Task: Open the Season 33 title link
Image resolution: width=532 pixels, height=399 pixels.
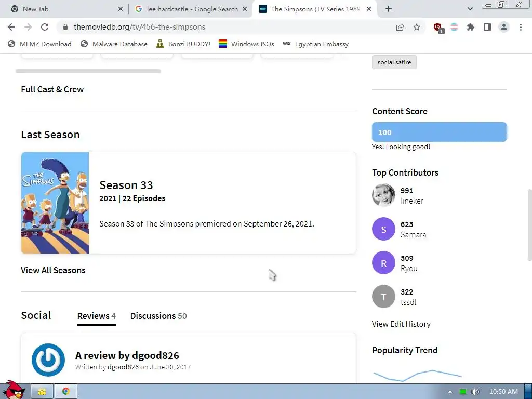Action: 126,185
